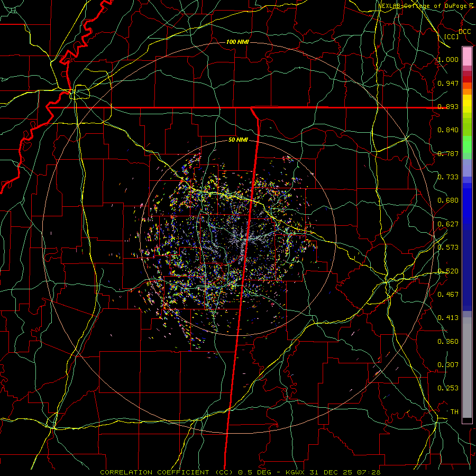The height and width of the screenshot is (476, 476).
Task: Click the NEXLAB-College of DuPage header text
Action: pos(424,6)
